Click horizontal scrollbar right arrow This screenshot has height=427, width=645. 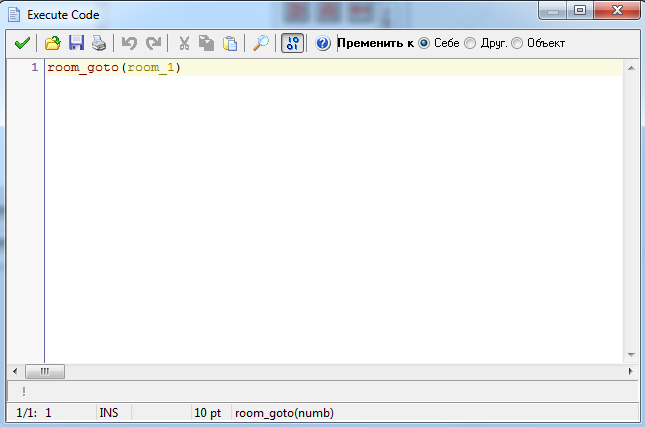[631, 371]
